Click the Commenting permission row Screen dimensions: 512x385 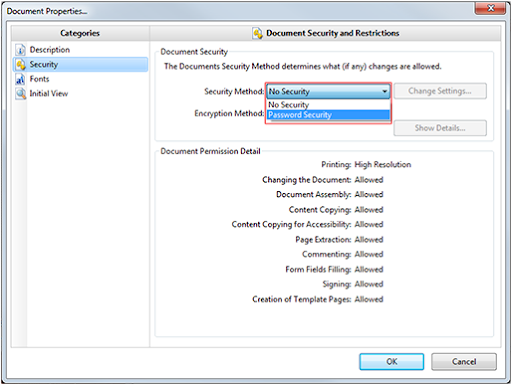point(343,254)
